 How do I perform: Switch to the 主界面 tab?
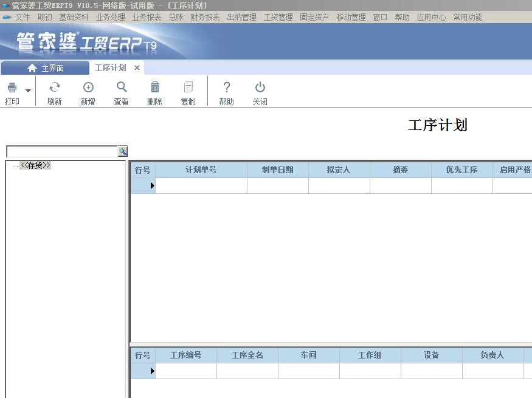pyautogui.click(x=45, y=68)
